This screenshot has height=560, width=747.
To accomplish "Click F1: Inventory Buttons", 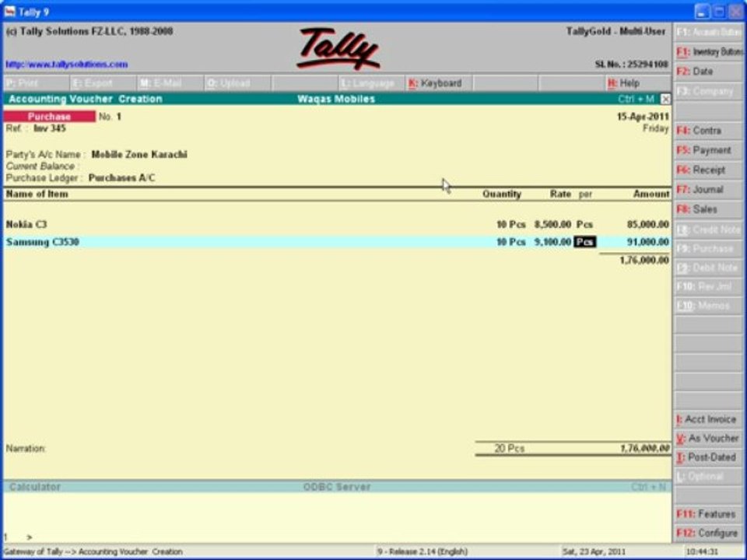I will click(x=708, y=51).
